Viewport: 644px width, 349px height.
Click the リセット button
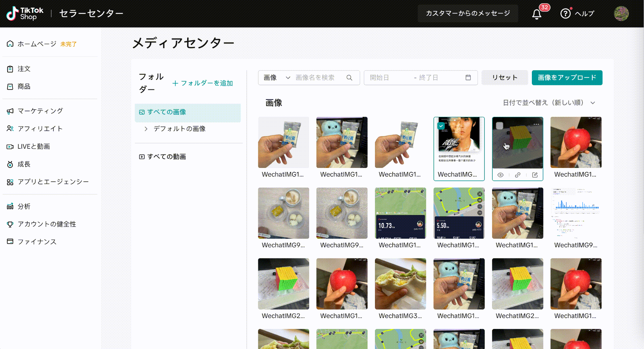click(x=505, y=78)
